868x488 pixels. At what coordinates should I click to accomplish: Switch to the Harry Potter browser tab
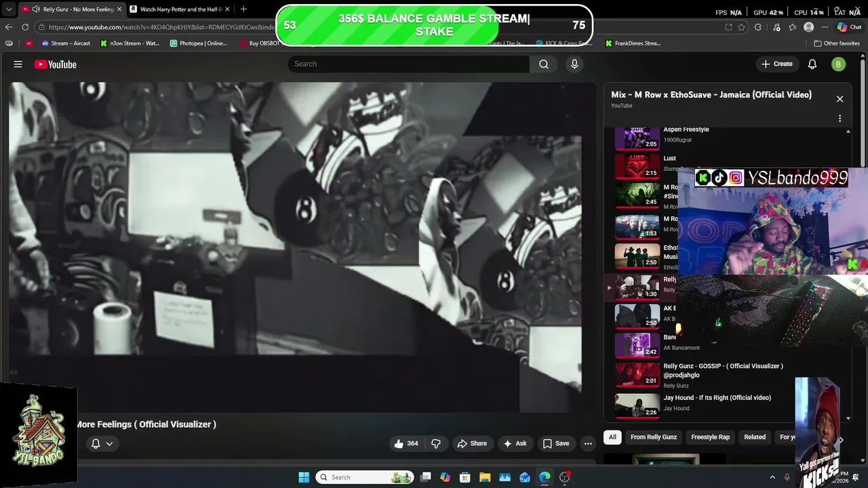tap(180, 9)
